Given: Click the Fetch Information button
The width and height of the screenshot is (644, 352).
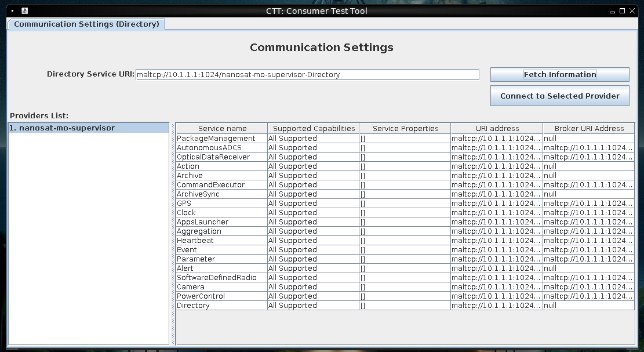Looking at the screenshot, I should coord(559,75).
